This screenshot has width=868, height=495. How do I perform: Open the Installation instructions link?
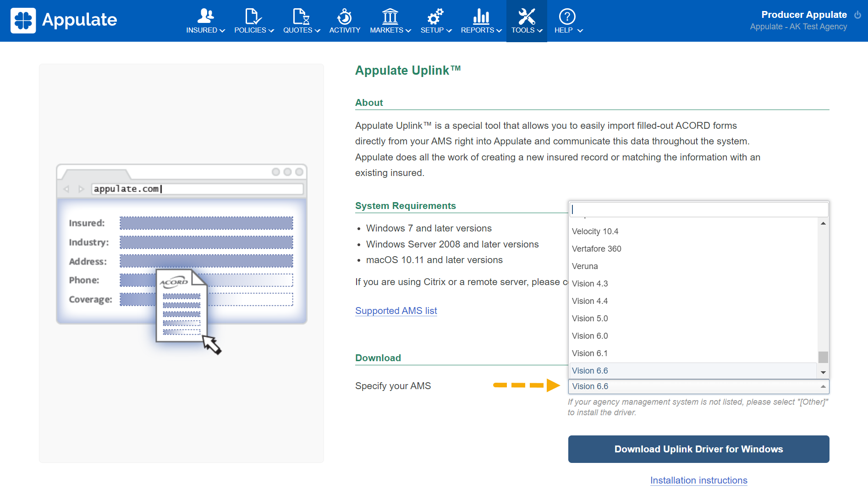pyautogui.click(x=698, y=480)
